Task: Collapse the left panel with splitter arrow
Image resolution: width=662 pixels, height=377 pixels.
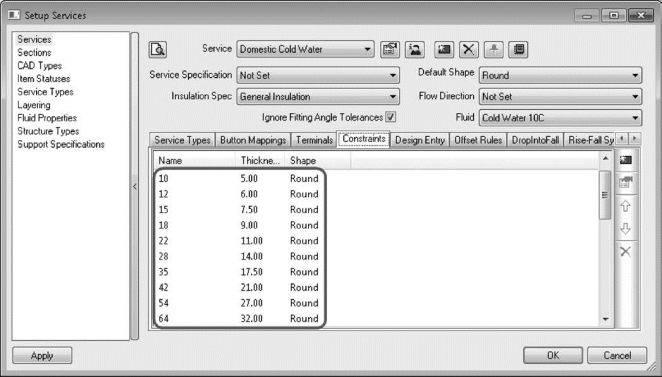Action: [x=135, y=186]
